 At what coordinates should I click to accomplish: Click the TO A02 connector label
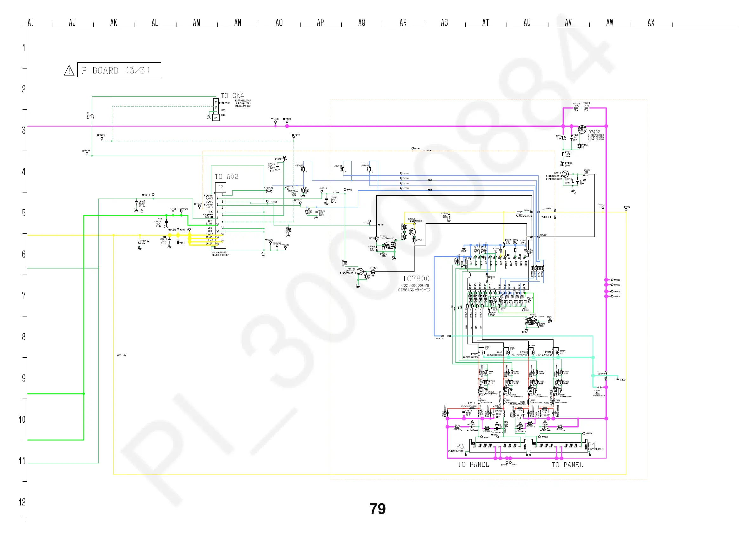pyautogui.click(x=226, y=177)
